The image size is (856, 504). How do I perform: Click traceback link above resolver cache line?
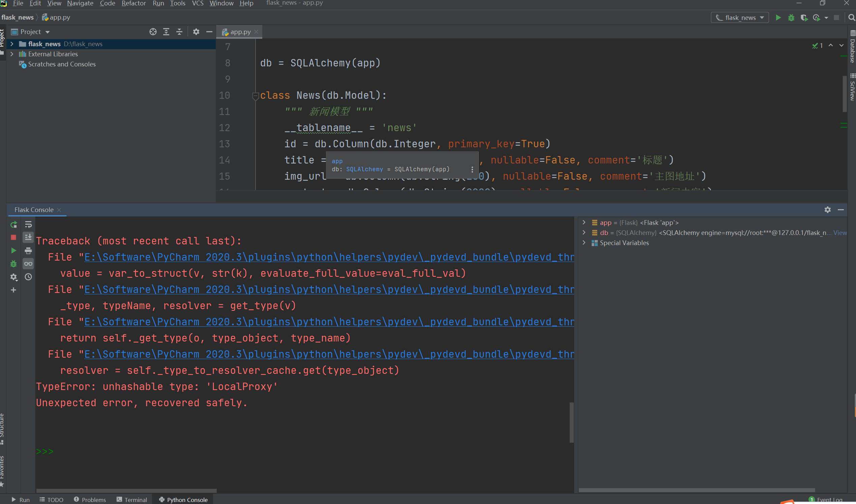(x=329, y=354)
